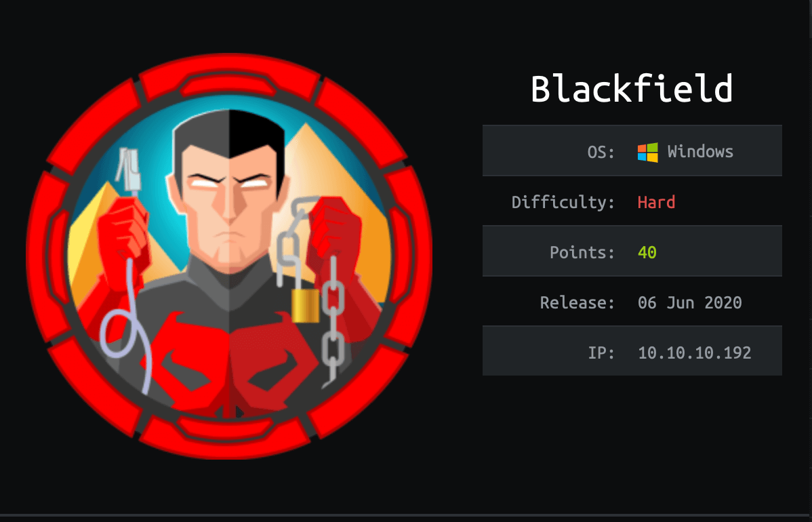Viewport: 812px width, 522px height.
Task: Click the gold padlock on the chain
Action: point(306,306)
